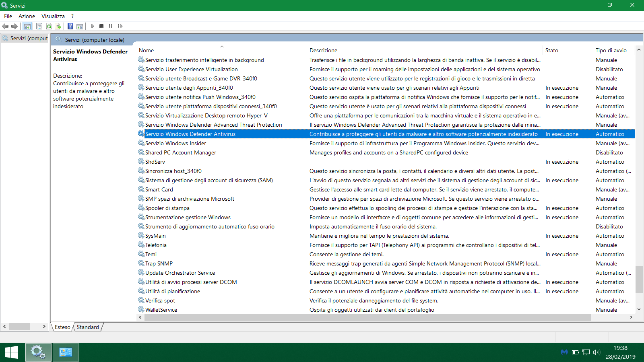Screen dimensions: 644x362
Task: Open the Azione menu
Action: 27,16
